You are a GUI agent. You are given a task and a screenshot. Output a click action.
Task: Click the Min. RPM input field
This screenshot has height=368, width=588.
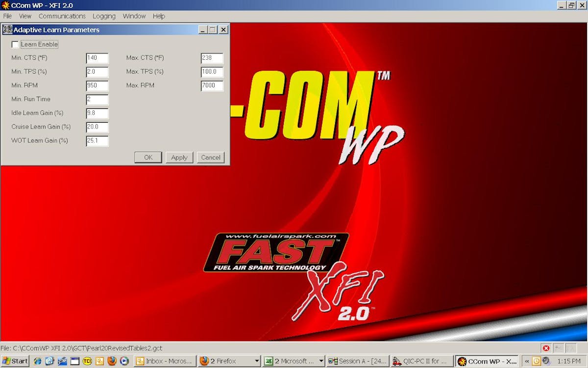97,86
